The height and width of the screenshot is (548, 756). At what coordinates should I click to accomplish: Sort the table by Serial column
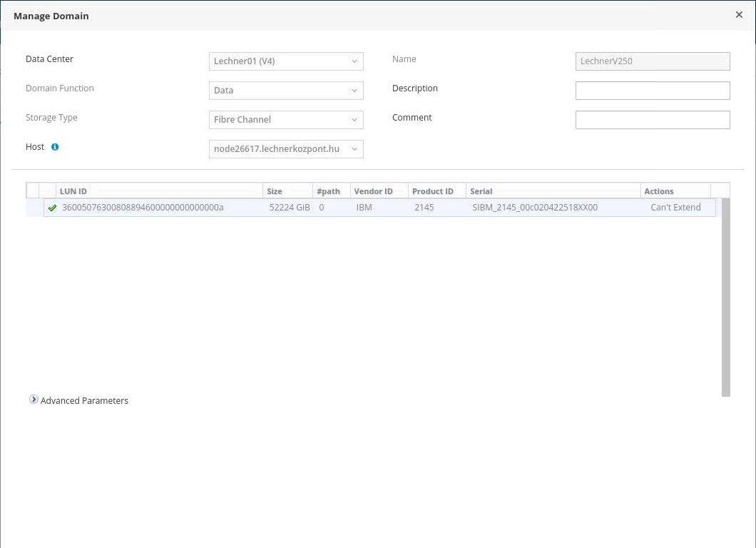(x=553, y=191)
